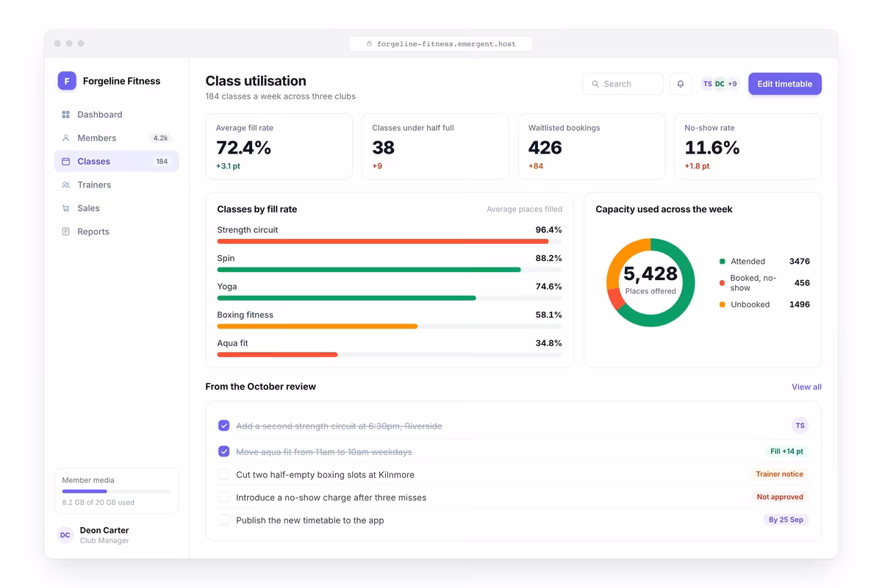Click the View all link
This screenshot has width=882, height=588.
(806, 387)
